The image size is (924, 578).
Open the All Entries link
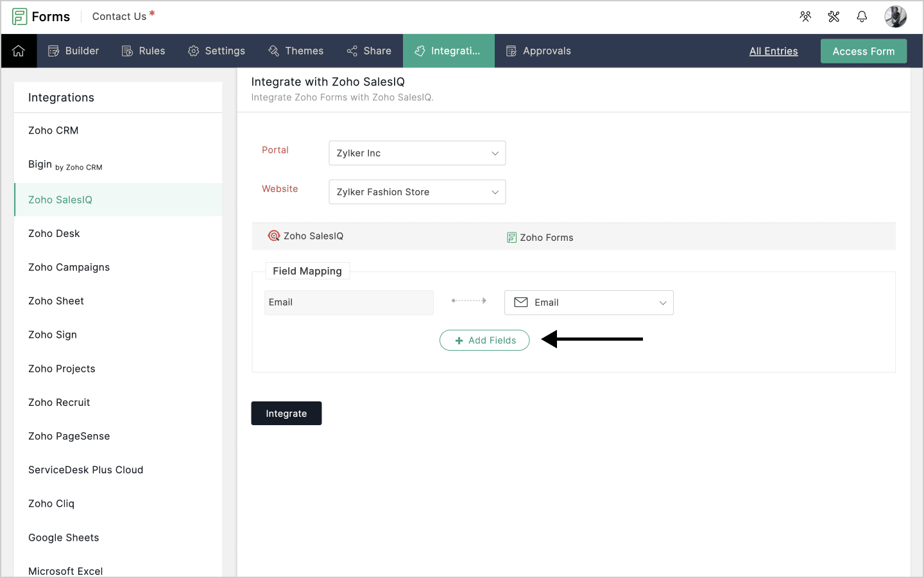pyautogui.click(x=774, y=51)
